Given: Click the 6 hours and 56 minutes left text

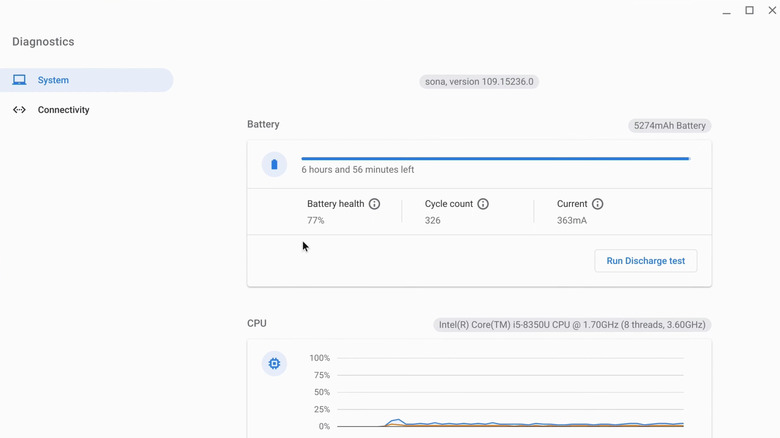Looking at the screenshot, I should (x=357, y=170).
